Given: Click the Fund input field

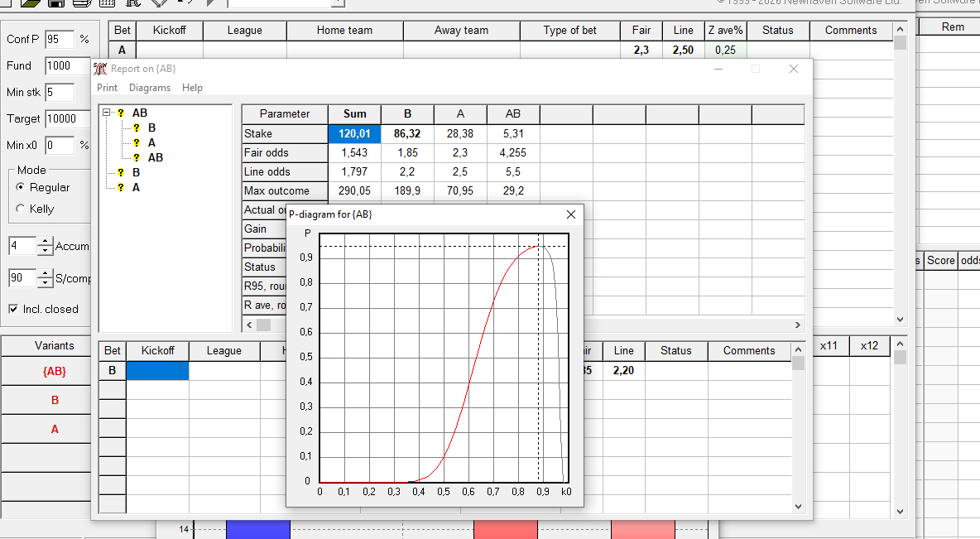Looking at the screenshot, I should pos(68,65).
